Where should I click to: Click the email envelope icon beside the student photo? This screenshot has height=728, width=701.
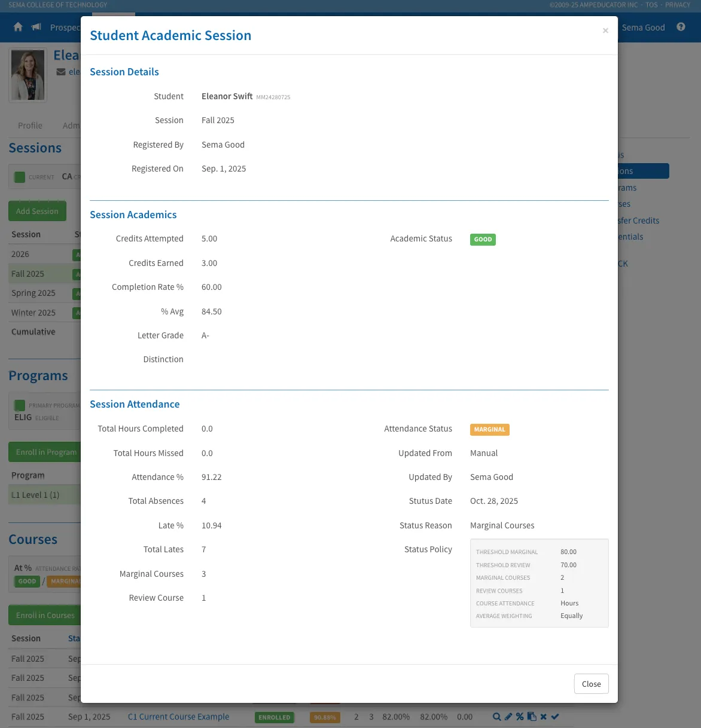(x=61, y=72)
